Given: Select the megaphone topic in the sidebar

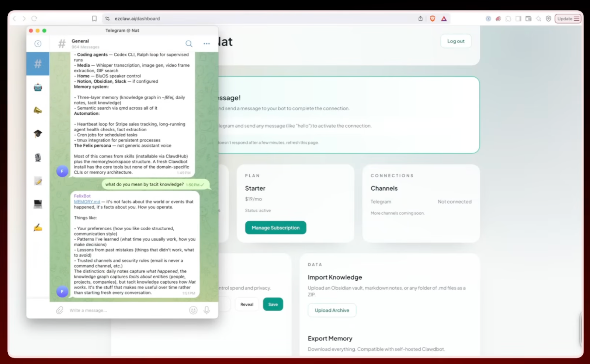Looking at the screenshot, I should (x=38, y=110).
